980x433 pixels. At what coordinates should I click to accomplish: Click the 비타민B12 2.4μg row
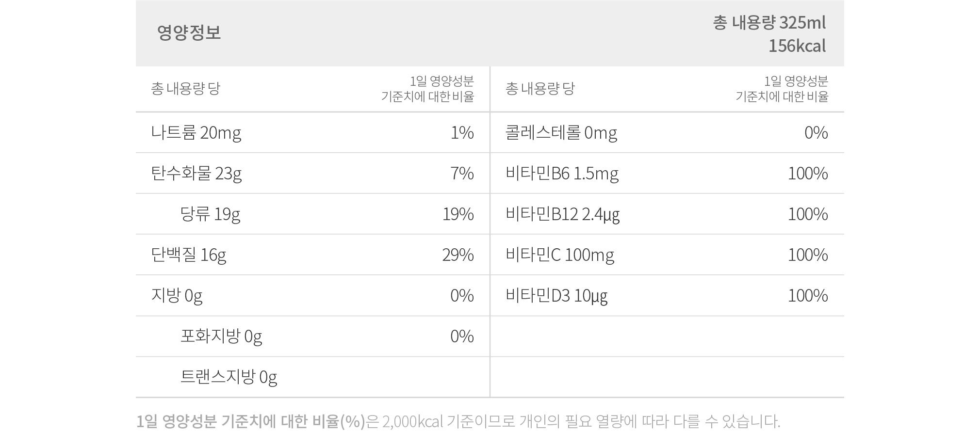point(667,214)
